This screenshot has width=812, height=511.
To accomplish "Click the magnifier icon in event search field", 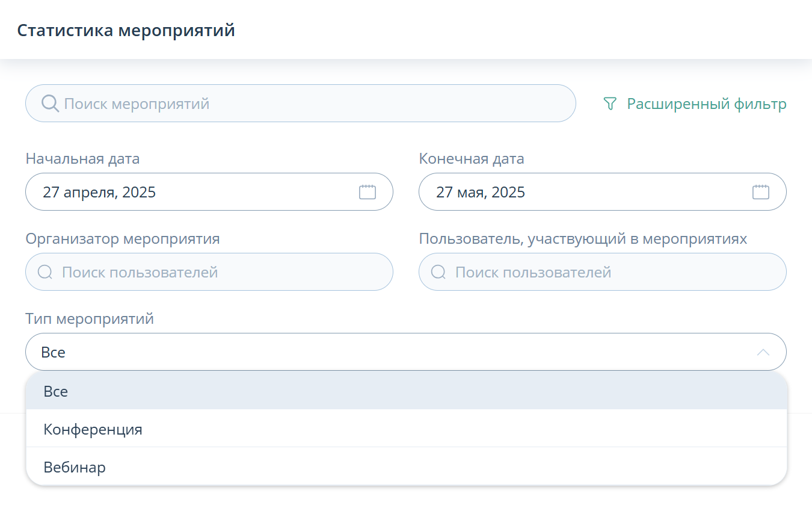I will click(x=49, y=103).
